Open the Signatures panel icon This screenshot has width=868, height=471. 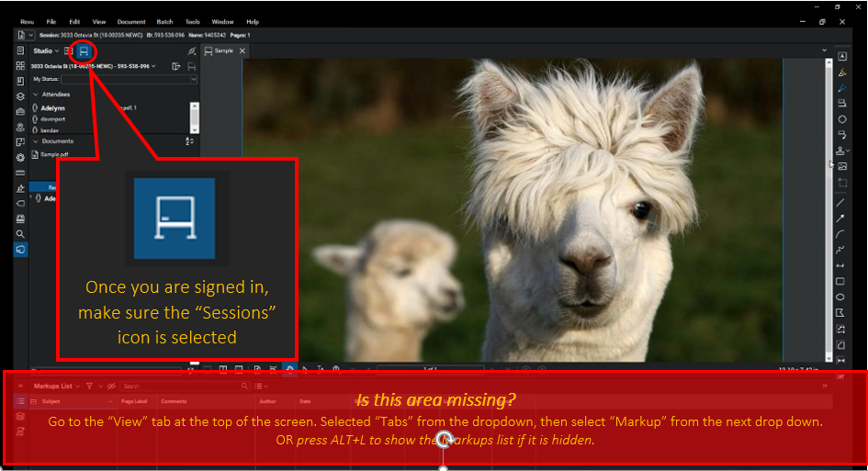coord(20,188)
